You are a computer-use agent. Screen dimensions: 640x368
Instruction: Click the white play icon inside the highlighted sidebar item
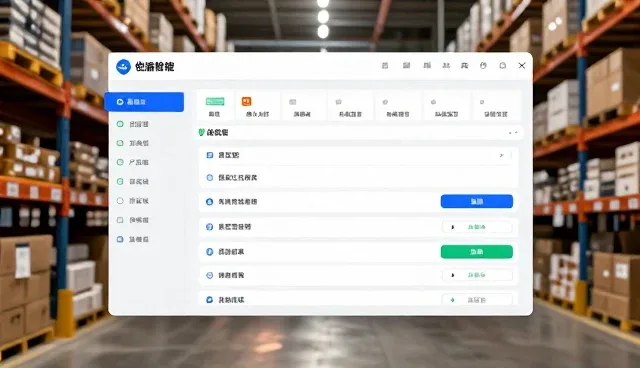120,102
